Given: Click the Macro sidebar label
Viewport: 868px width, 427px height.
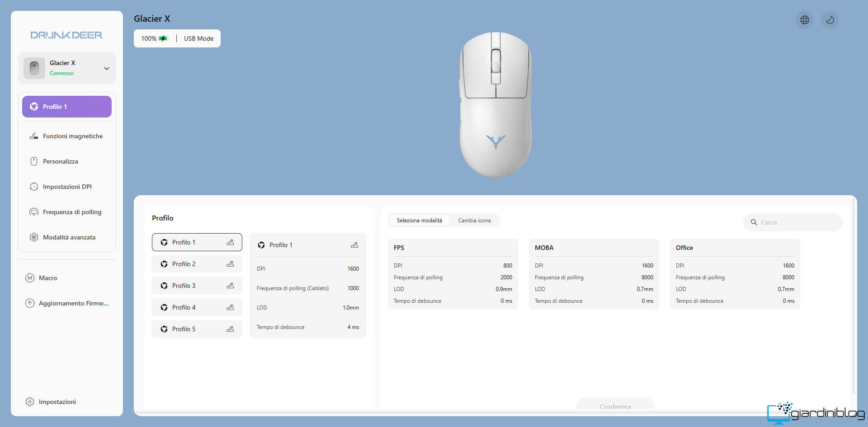Looking at the screenshot, I should tap(48, 278).
